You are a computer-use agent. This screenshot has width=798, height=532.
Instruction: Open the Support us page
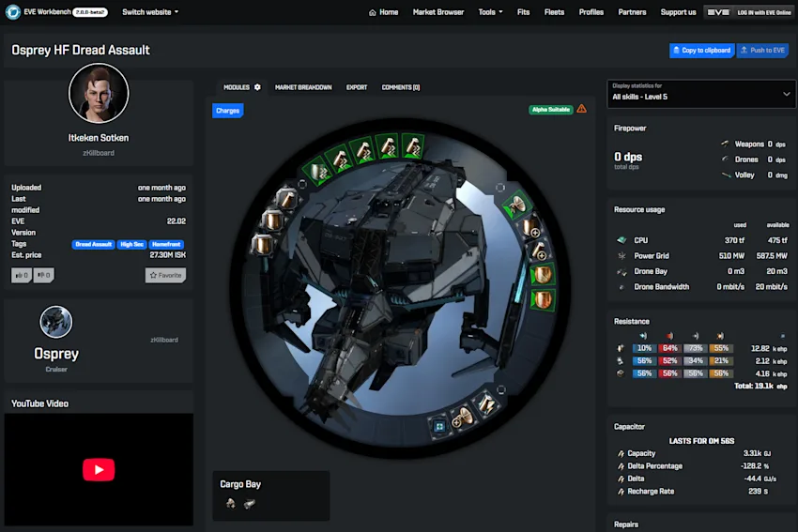[678, 11]
